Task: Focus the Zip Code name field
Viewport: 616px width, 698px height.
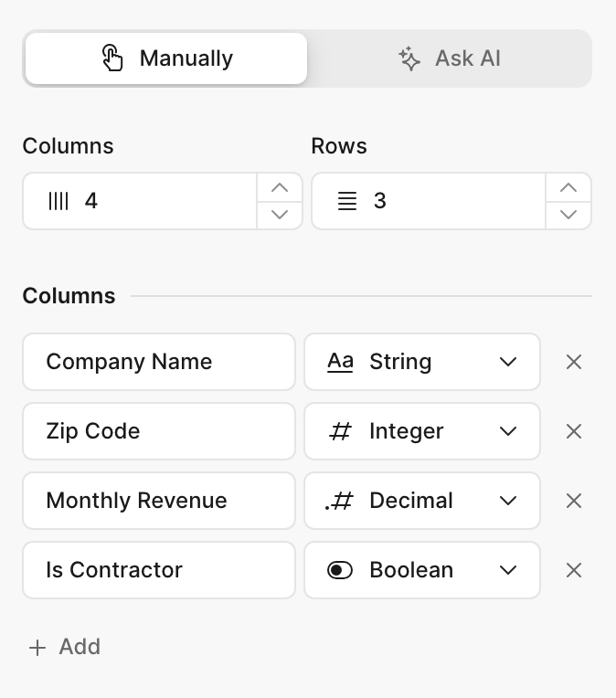Action: point(159,431)
